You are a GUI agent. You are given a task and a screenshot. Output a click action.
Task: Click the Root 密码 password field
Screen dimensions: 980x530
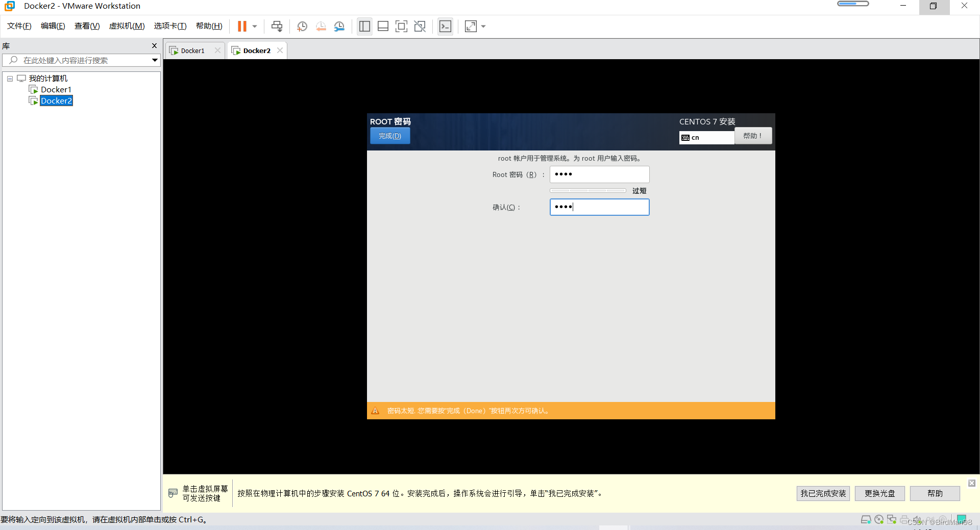click(599, 174)
